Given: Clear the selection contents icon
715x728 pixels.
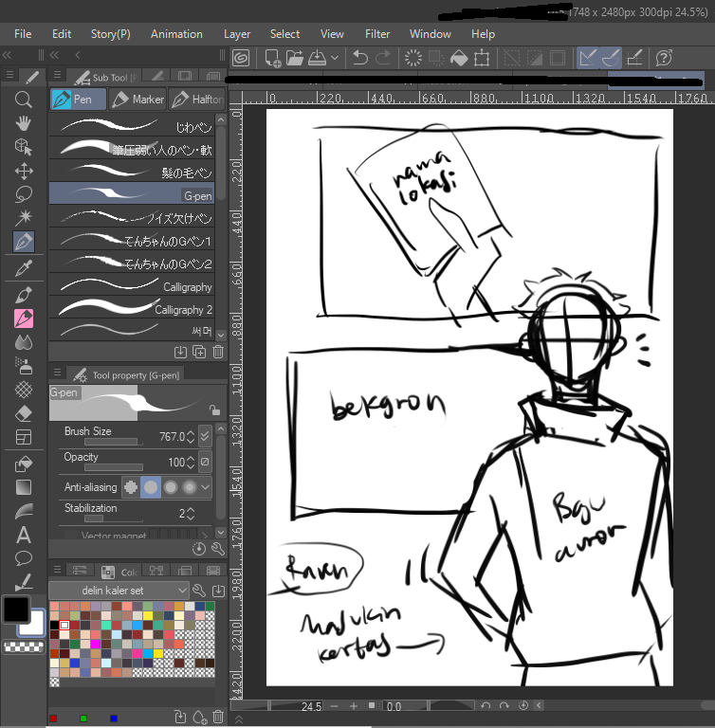Looking at the screenshot, I should (413, 58).
